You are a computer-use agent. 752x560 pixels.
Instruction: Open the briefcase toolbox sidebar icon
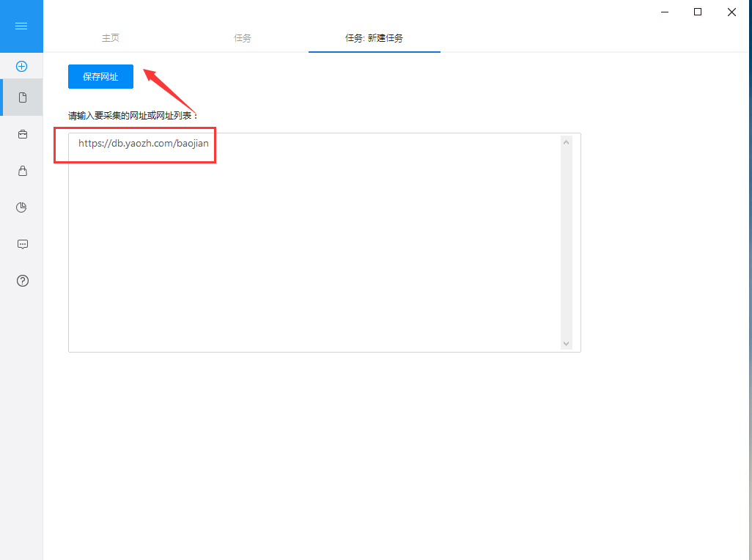tap(23, 134)
